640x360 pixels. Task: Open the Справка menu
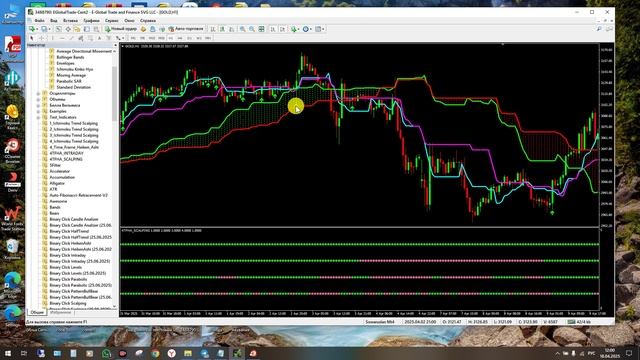click(148, 20)
